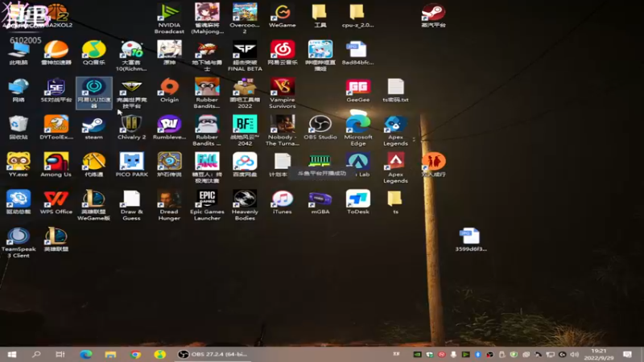The width and height of the screenshot is (644, 362).
Task: Open Task View from the taskbar
Action: coord(60,354)
